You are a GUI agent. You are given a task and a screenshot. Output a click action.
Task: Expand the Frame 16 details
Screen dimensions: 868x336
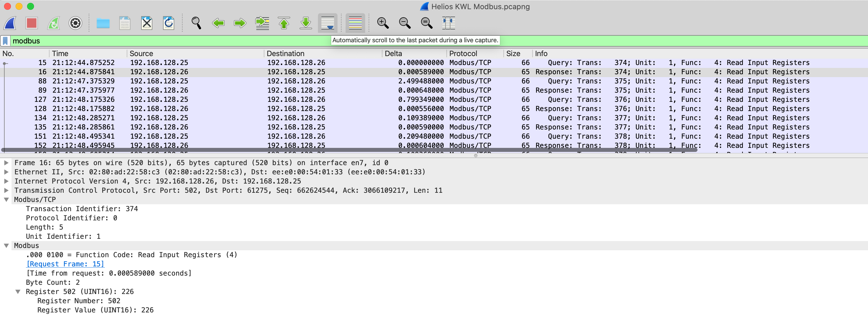(x=6, y=163)
